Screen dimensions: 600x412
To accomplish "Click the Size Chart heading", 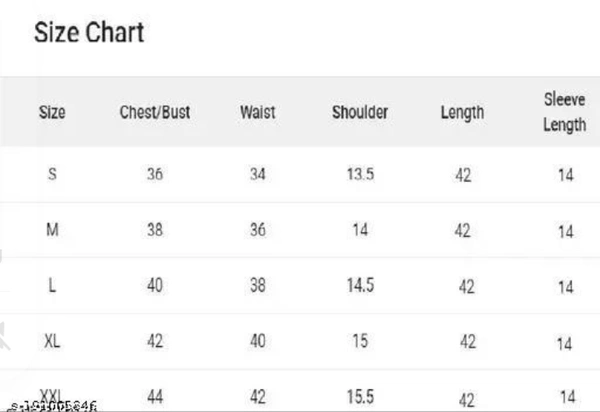I will 89,32.
